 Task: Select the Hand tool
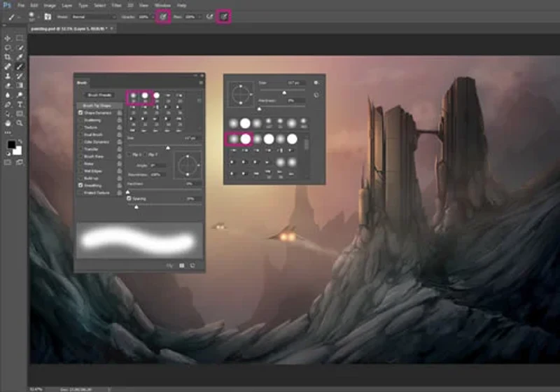click(8, 123)
